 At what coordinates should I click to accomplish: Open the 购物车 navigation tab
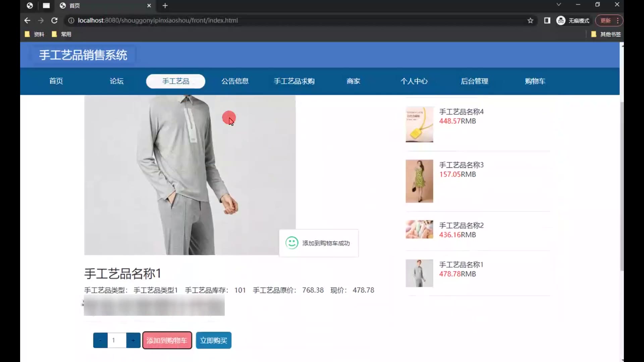[x=535, y=81]
